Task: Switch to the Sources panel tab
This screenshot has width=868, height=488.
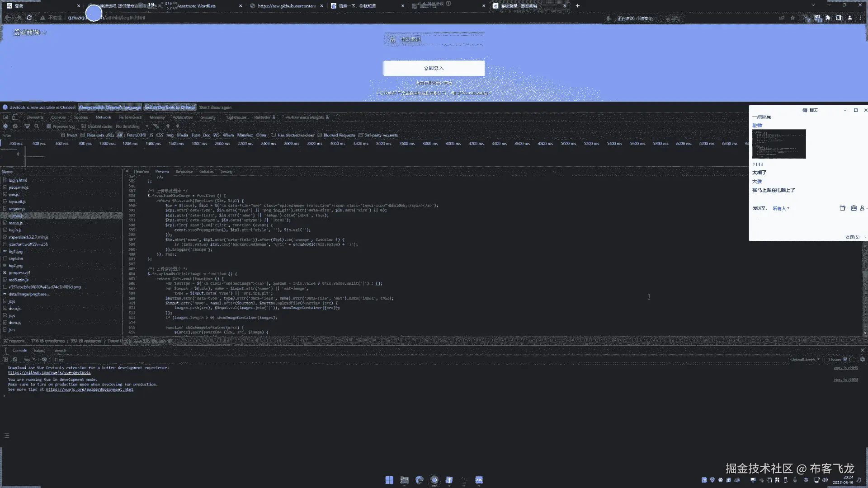Action: [x=80, y=117]
